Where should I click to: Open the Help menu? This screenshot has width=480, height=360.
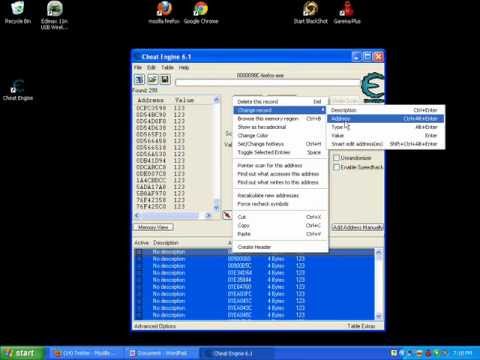pyautogui.click(x=184, y=67)
